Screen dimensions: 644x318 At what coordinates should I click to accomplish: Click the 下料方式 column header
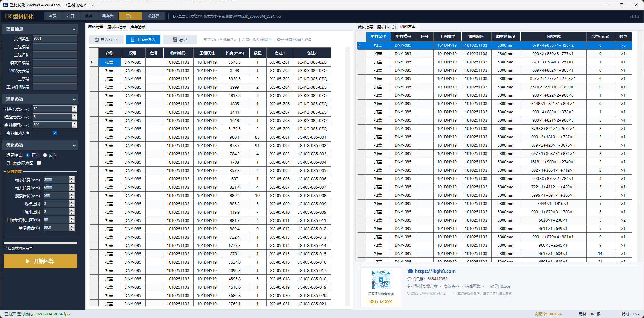553,36
